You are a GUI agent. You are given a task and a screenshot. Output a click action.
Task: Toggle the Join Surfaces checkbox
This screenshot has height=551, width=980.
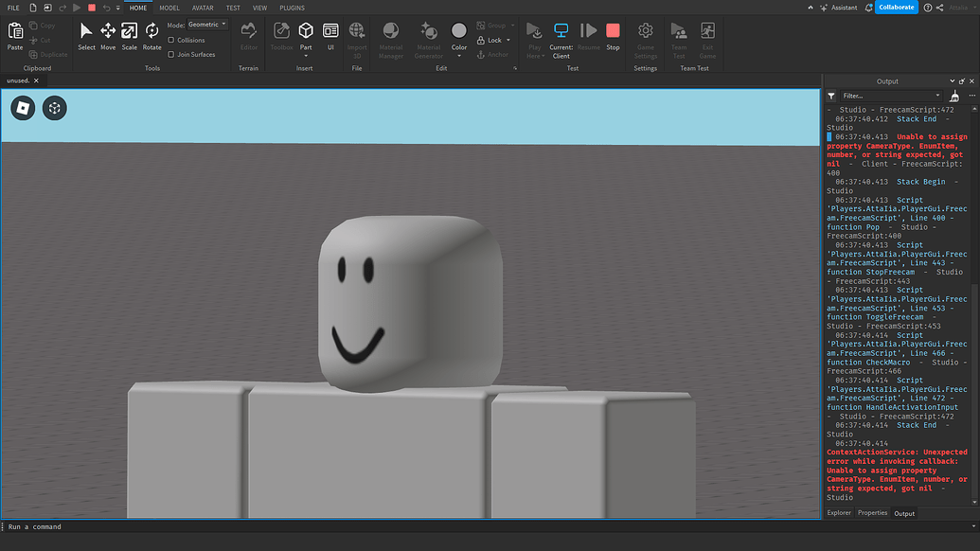170,54
